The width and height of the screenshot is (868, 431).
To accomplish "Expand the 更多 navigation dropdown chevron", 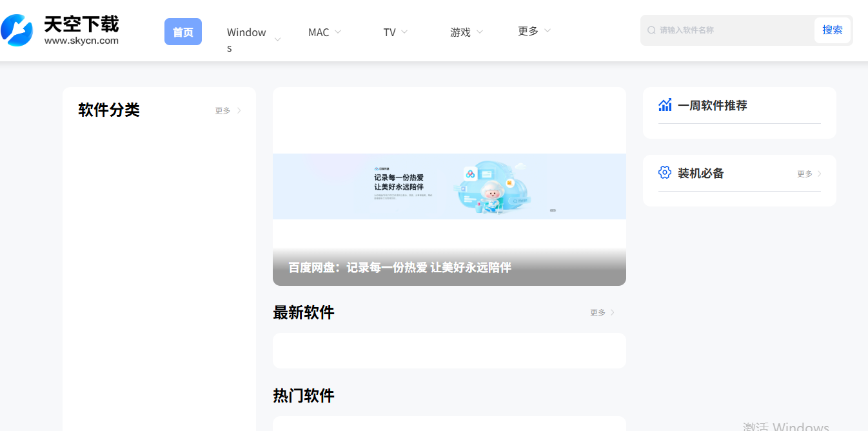I will click(x=547, y=30).
